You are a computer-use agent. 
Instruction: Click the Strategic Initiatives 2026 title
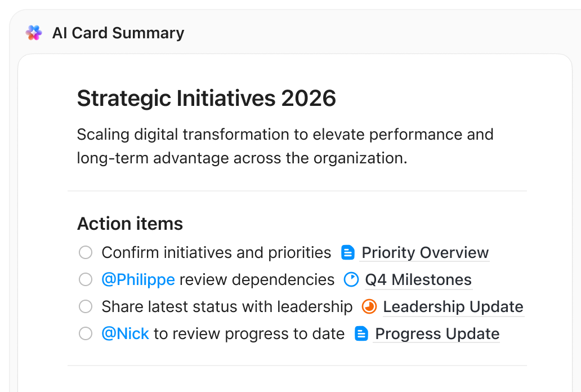206,98
